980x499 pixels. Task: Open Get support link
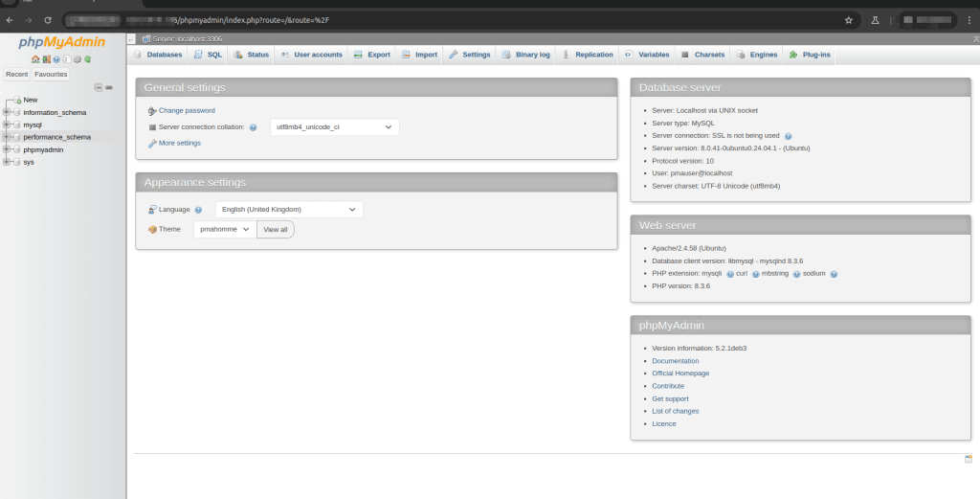(x=670, y=399)
